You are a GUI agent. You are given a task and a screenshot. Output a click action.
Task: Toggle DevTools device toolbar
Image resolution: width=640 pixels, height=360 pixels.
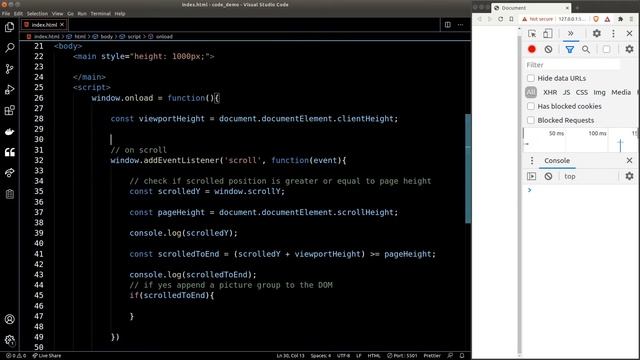coord(547,33)
